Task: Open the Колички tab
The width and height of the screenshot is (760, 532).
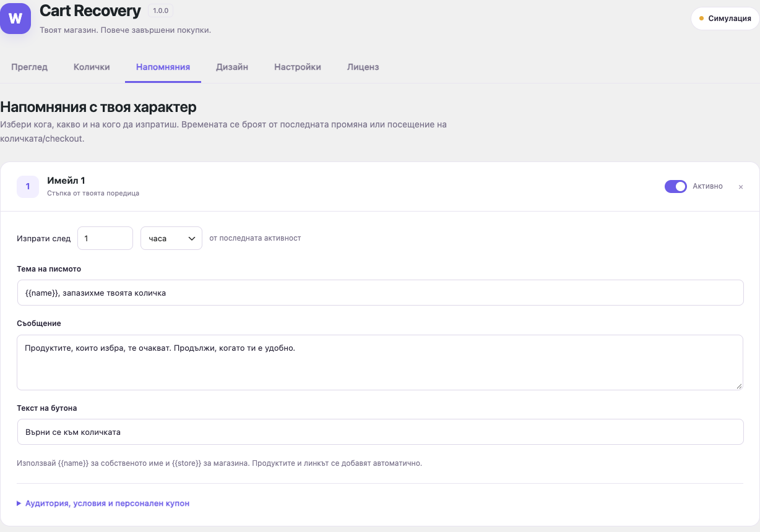Action: point(92,67)
